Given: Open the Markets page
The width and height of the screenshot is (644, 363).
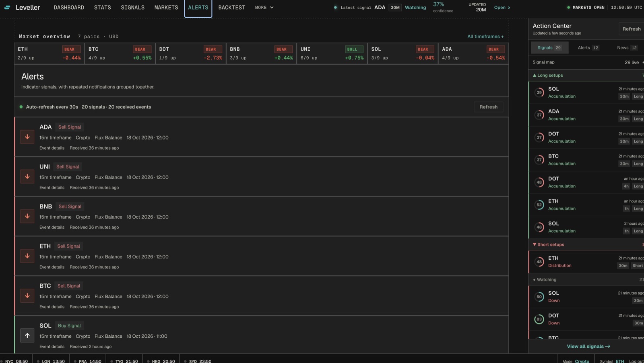Looking at the screenshot, I should [166, 8].
